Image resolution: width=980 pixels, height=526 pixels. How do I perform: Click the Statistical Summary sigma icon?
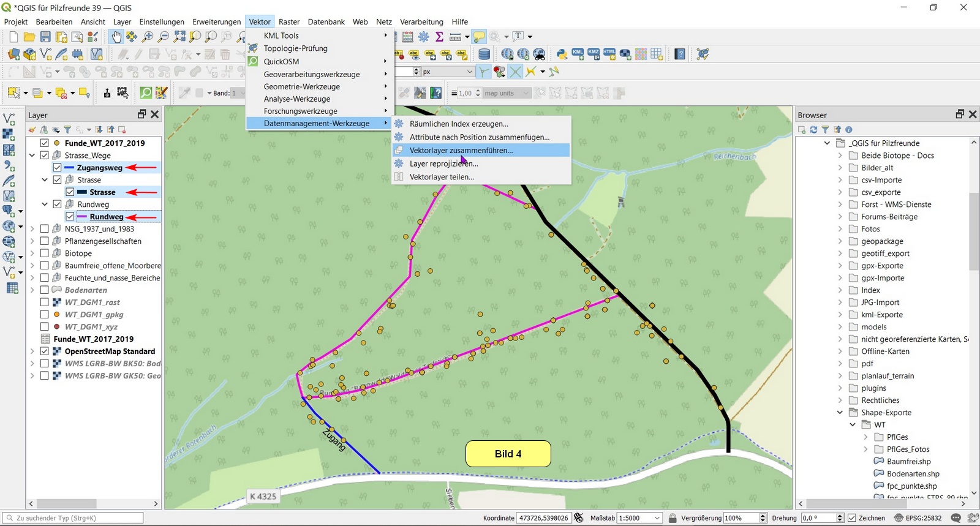coord(439,37)
